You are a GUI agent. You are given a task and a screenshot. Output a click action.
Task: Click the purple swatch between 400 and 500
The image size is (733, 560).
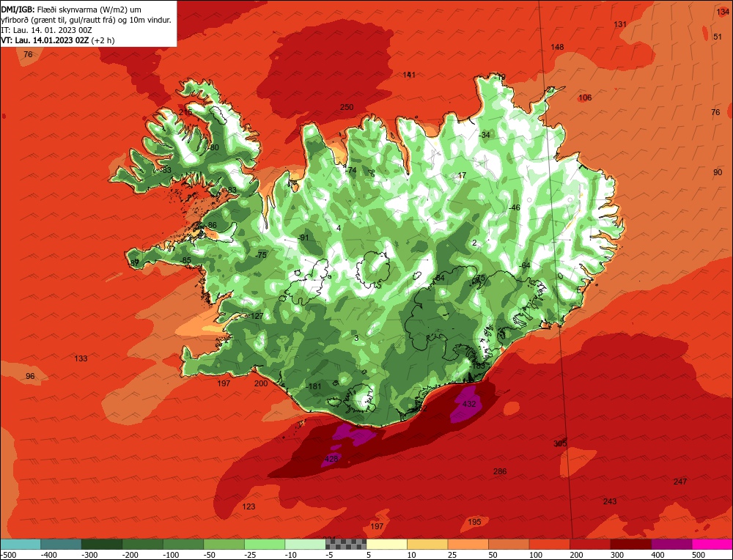671,544
